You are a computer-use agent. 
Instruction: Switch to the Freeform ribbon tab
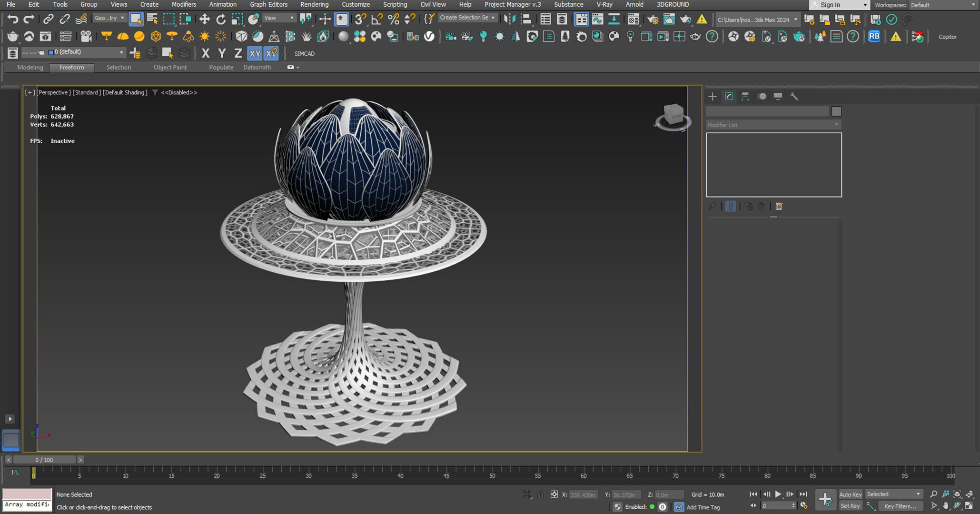point(72,67)
